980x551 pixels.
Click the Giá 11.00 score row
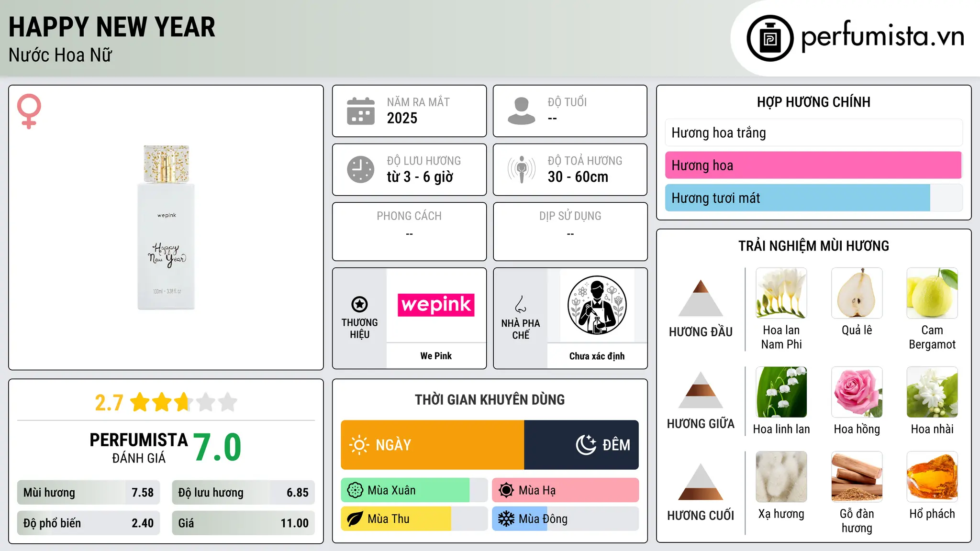point(244,523)
